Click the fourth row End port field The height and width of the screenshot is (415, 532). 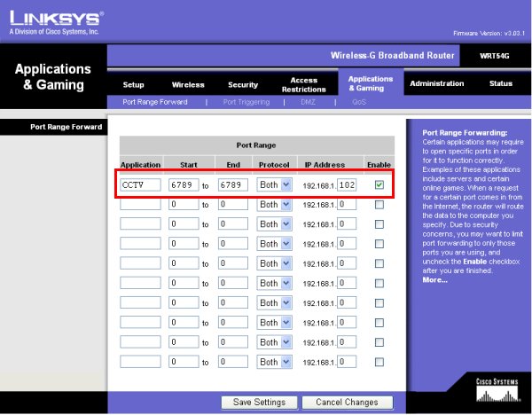click(x=232, y=244)
